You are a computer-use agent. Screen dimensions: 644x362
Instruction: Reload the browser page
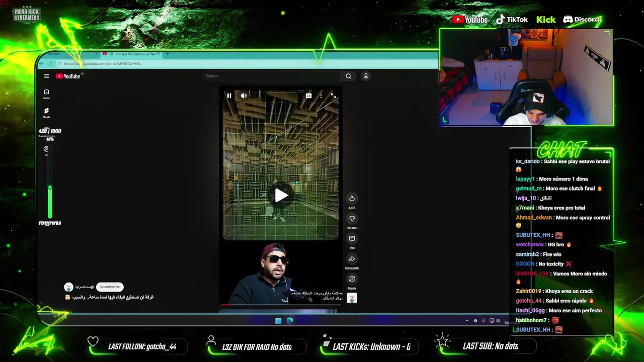point(50,64)
